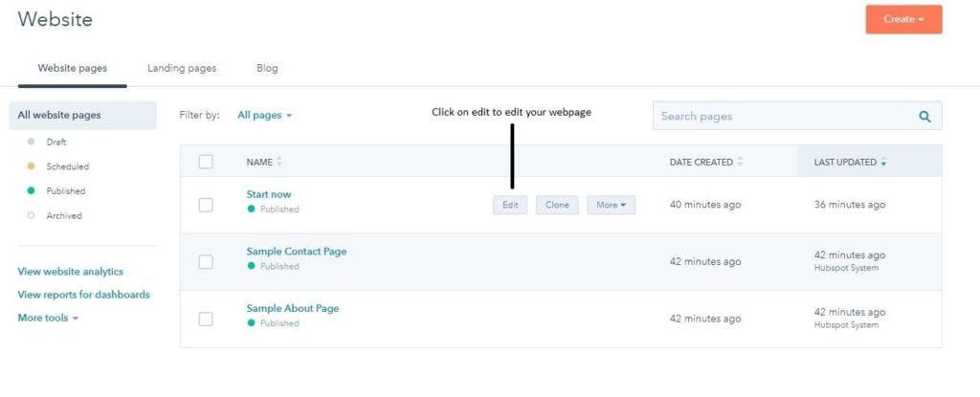
Task: Click the Filter by label
Action: [x=199, y=115]
